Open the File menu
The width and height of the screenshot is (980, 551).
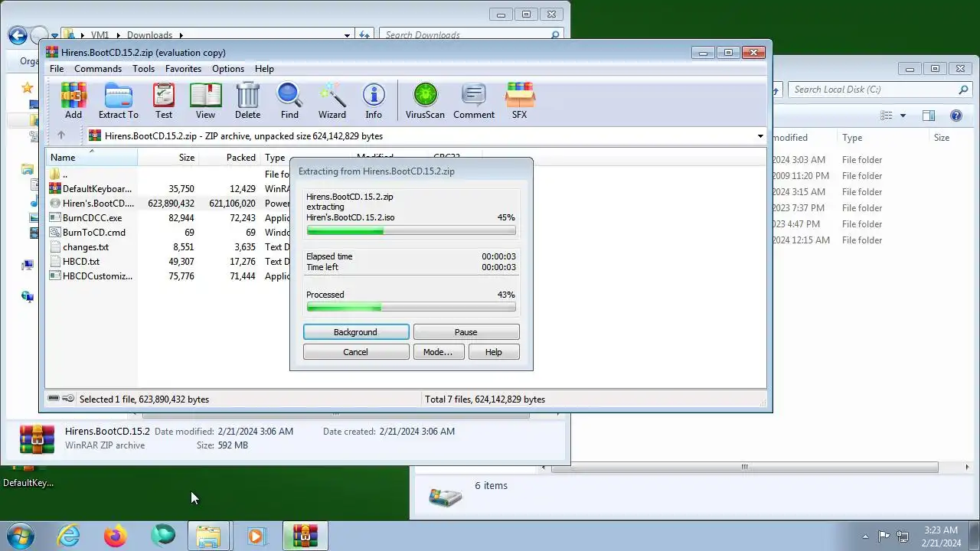point(57,69)
